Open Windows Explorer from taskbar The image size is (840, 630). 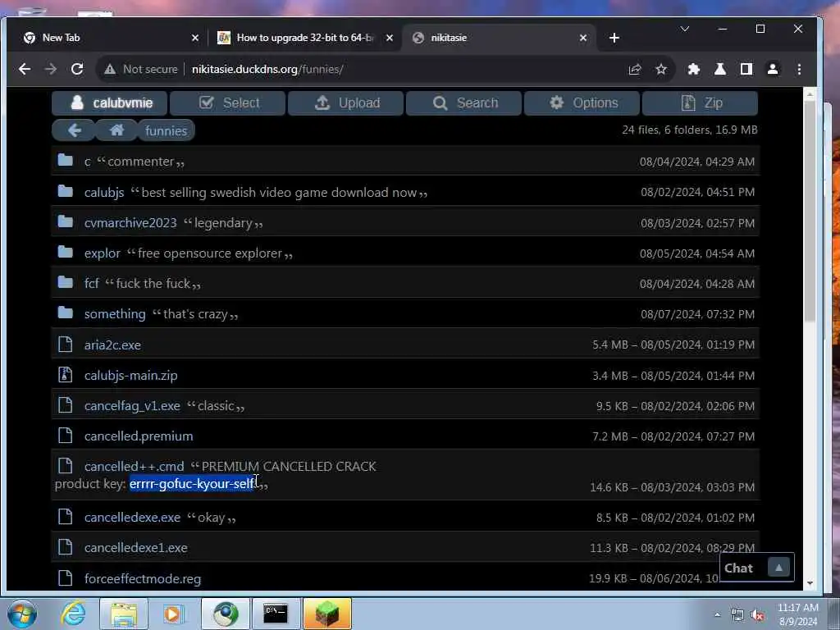pyautogui.click(x=124, y=614)
